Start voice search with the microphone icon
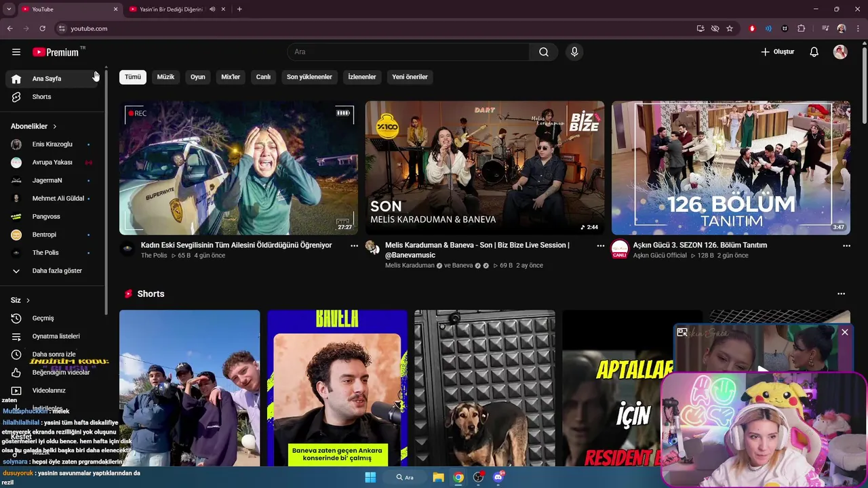This screenshot has height=488, width=868. 574,52
